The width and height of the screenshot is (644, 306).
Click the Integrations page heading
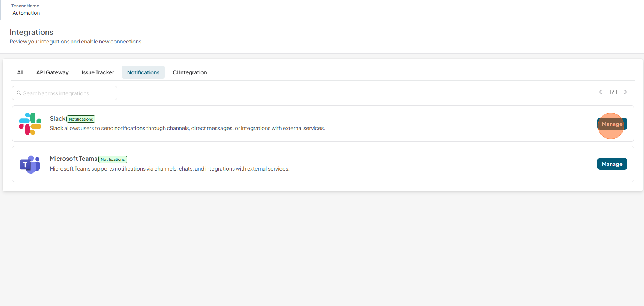[32, 32]
